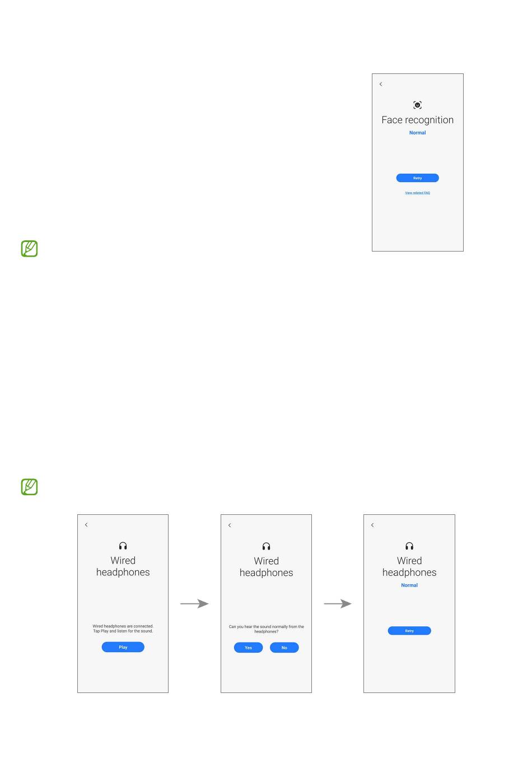Viewport: 532px width, 772px height.
Task: Click the lower green note icon
Action: pyautogui.click(x=29, y=487)
